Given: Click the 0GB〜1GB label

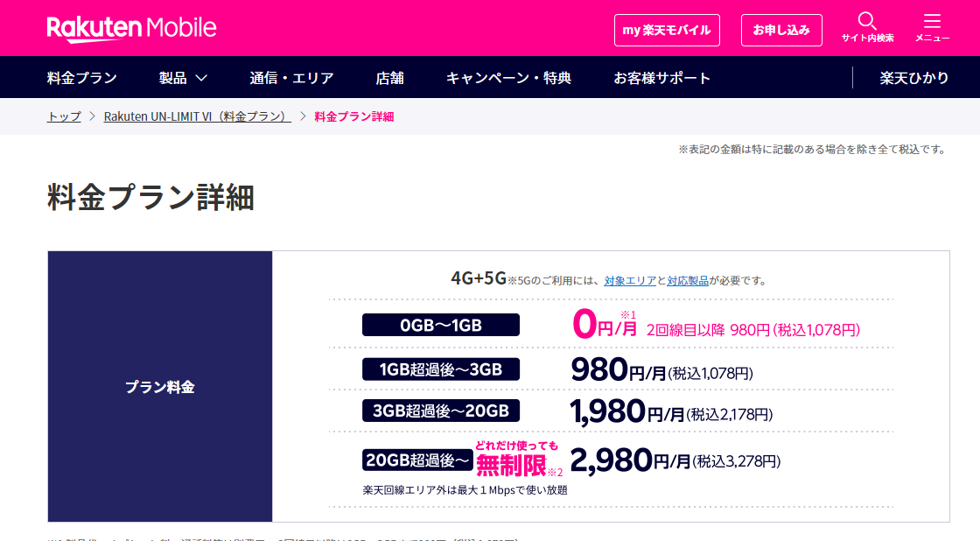Looking at the screenshot, I should (x=441, y=325).
